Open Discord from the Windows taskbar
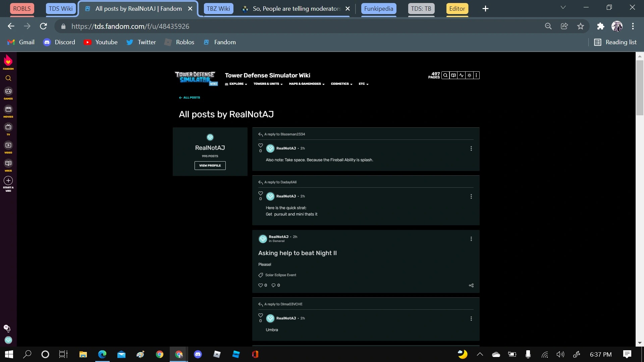Screen dimensions: 644x362 198,354
